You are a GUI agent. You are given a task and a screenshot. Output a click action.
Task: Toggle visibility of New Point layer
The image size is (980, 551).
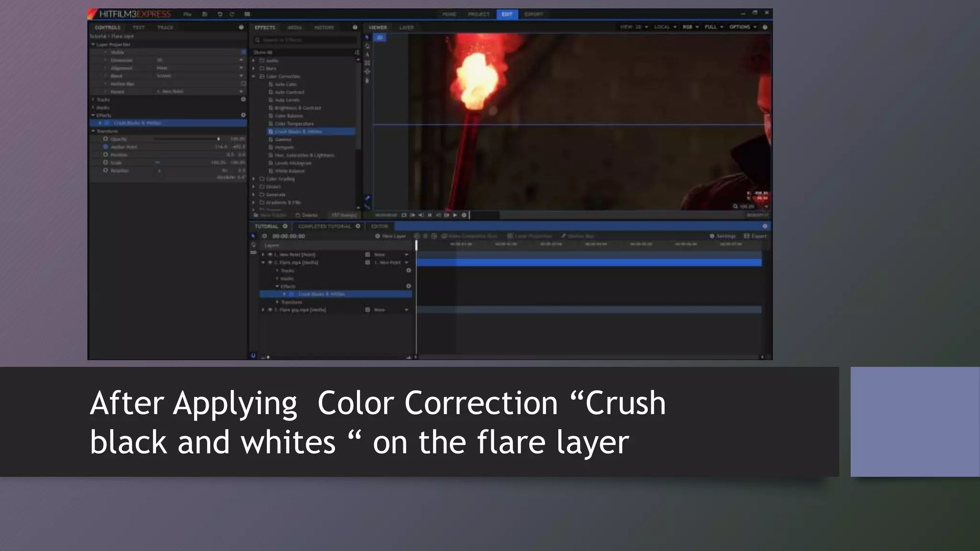[x=270, y=255]
